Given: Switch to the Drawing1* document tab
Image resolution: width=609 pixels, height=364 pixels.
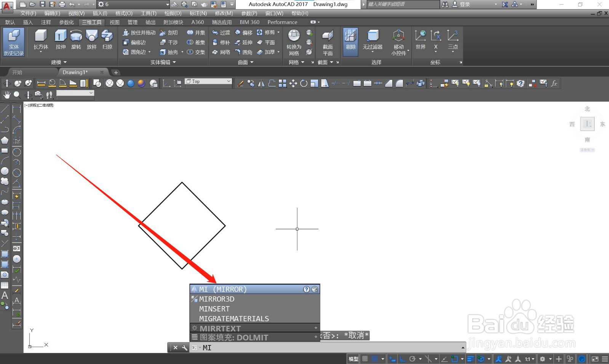Looking at the screenshot, I should pyautogui.click(x=75, y=72).
